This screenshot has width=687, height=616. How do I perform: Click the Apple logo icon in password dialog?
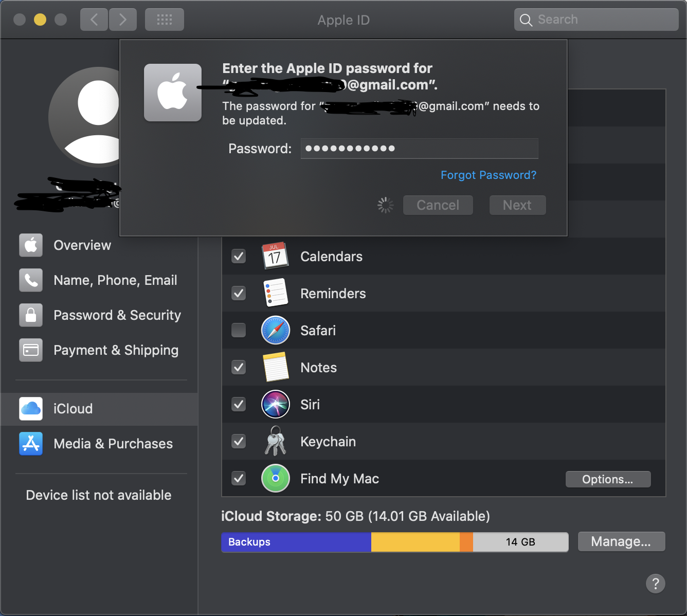[173, 93]
